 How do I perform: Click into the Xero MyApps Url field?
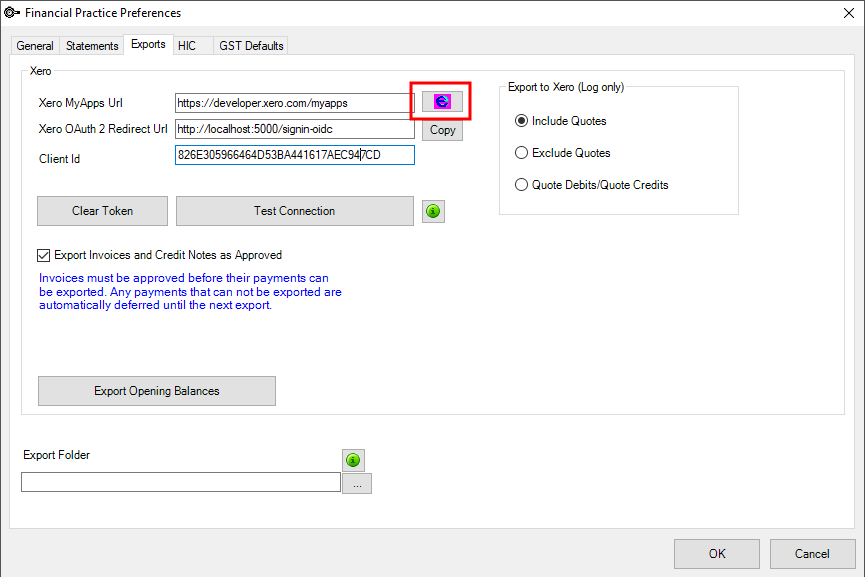295,103
